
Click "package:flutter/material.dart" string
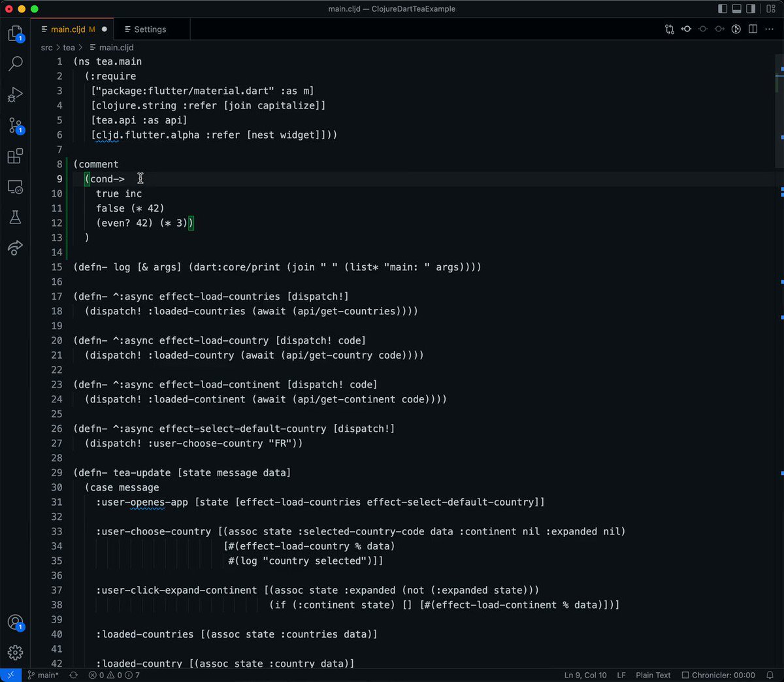[185, 91]
